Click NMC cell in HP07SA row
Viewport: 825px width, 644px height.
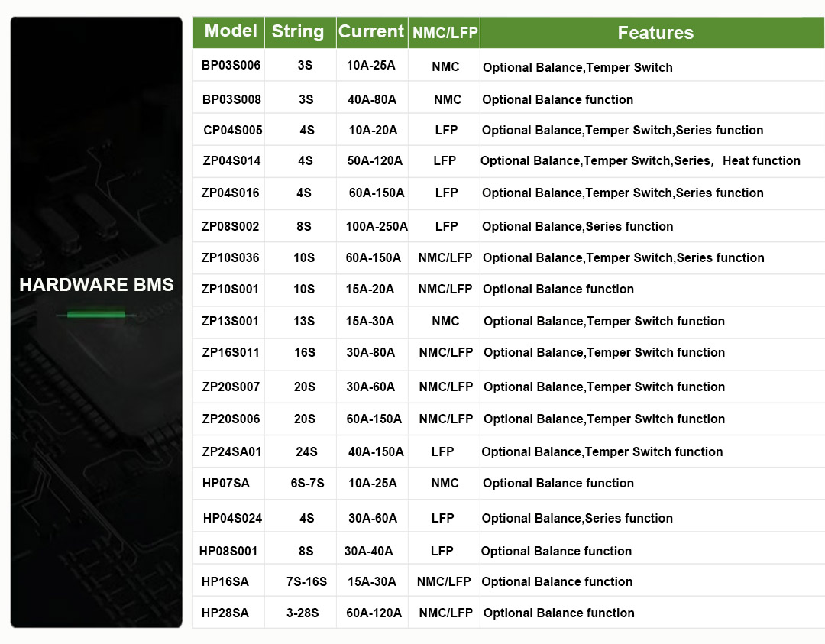point(445,483)
